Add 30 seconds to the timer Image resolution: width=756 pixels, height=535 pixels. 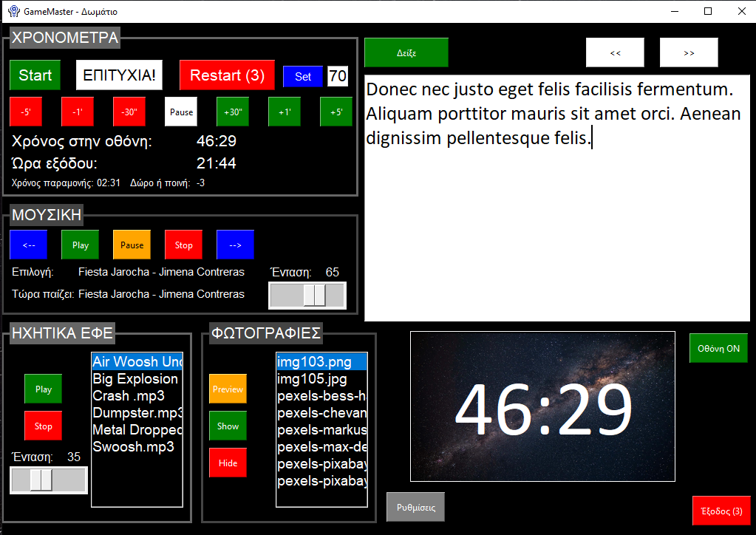pos(234,112)
